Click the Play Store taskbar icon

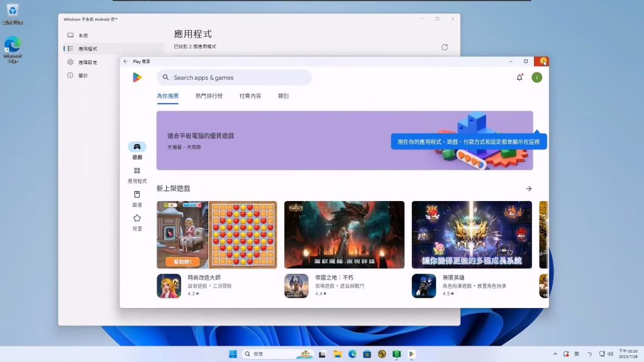(411, 354)
